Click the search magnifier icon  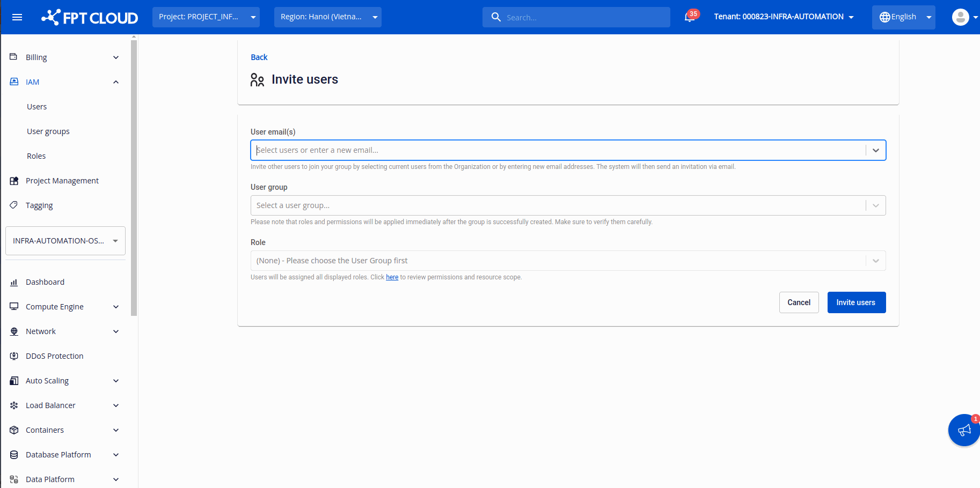[496, 17]
